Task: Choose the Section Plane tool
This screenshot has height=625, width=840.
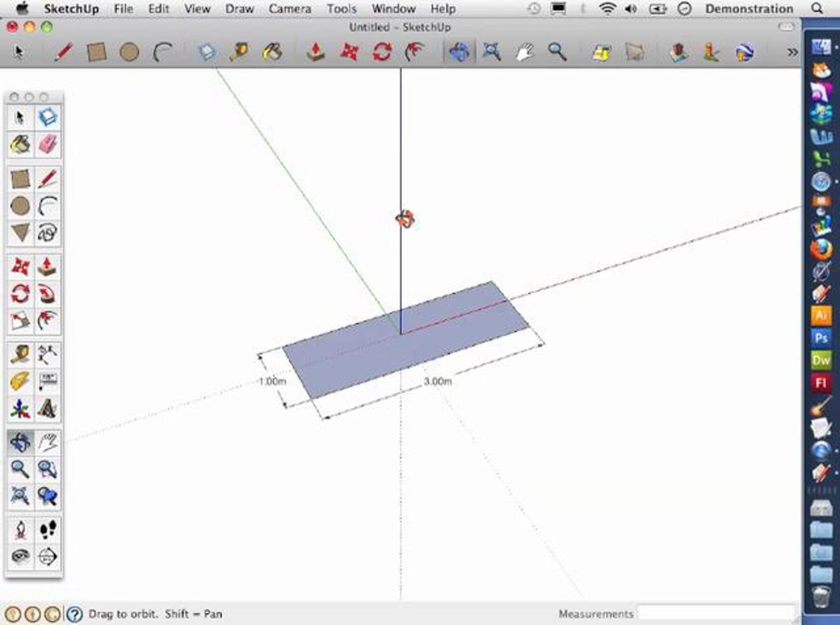Action: pyautogui.click(x=48, y=556)
